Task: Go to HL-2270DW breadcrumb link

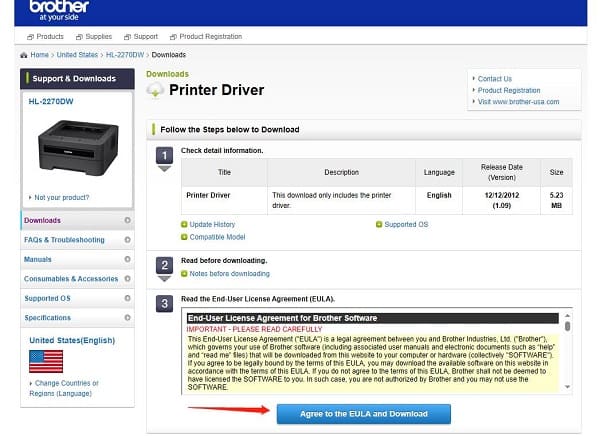Action: (125, 55)
